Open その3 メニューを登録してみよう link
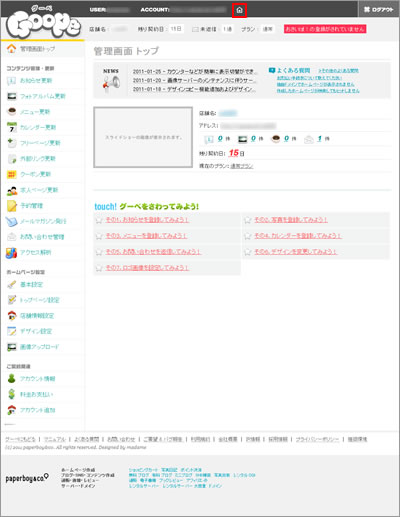The height and width of the screenshot is (517, 400). pyautogui.click(x=146, y=236)
